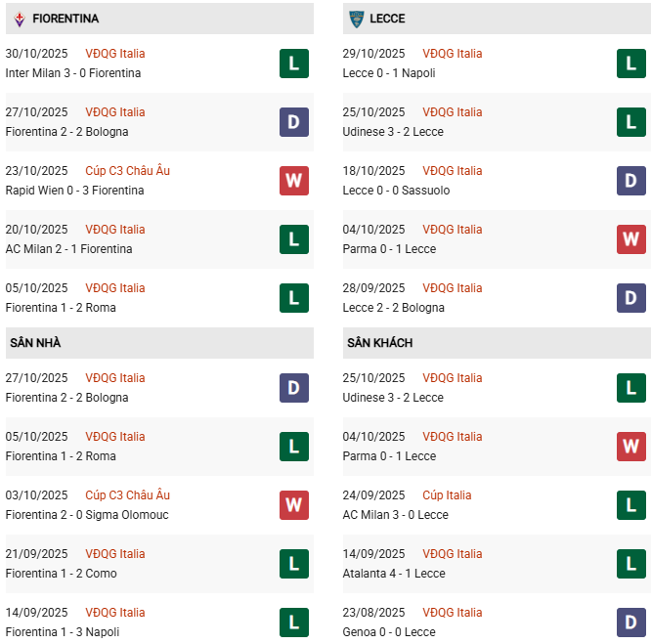This screenshot has height=644, width=651.
Task: Click the Lecce club crest icon
Action: 356,19
